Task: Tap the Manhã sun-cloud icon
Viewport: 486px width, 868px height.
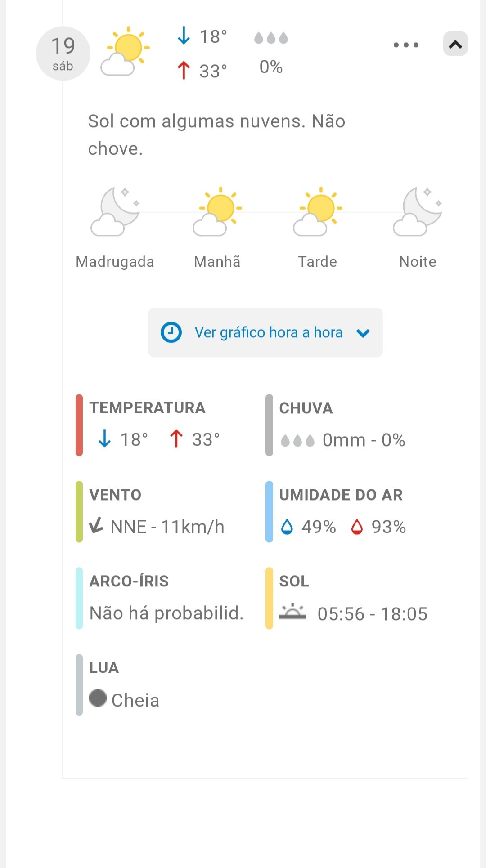Action: [217, 211]
